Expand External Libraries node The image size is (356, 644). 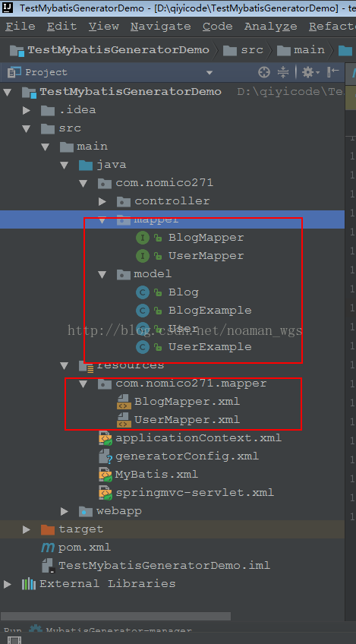tap(7, 584)
